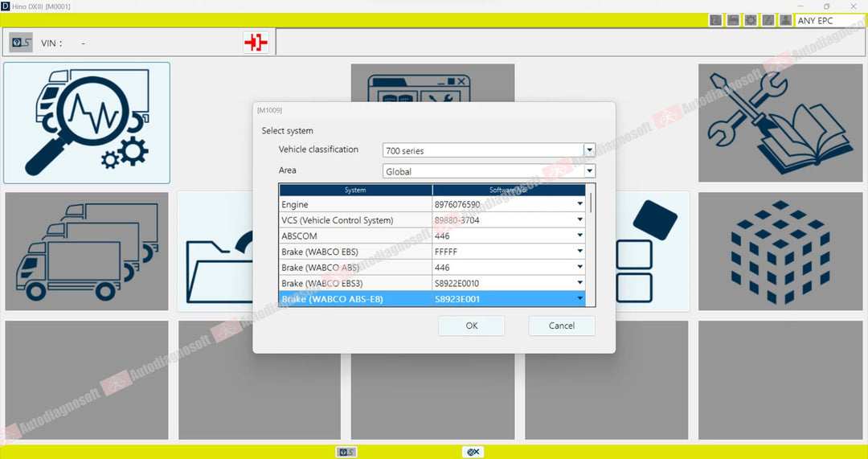Expand WABCO EBS software dropdown arrow

pos(579,252)
